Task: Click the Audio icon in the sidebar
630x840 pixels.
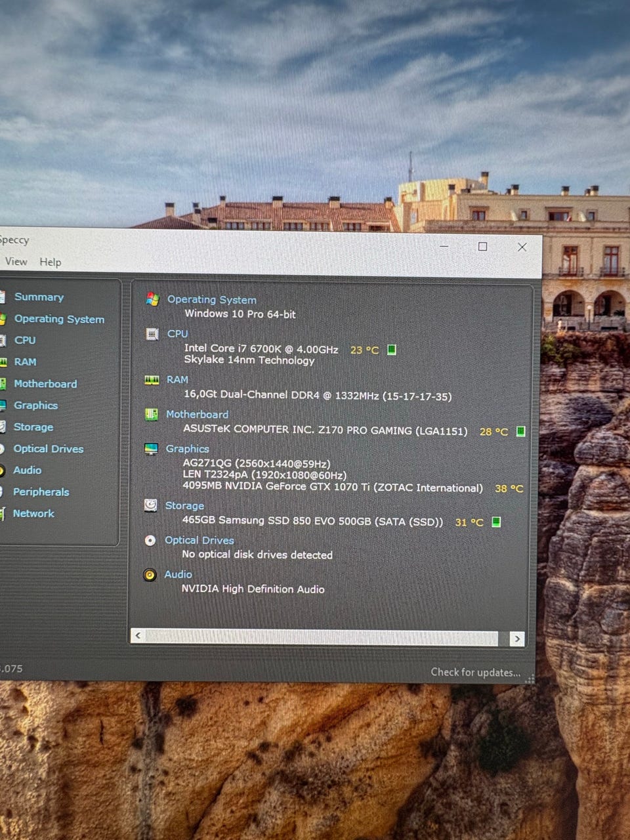Action: [2, 471]
